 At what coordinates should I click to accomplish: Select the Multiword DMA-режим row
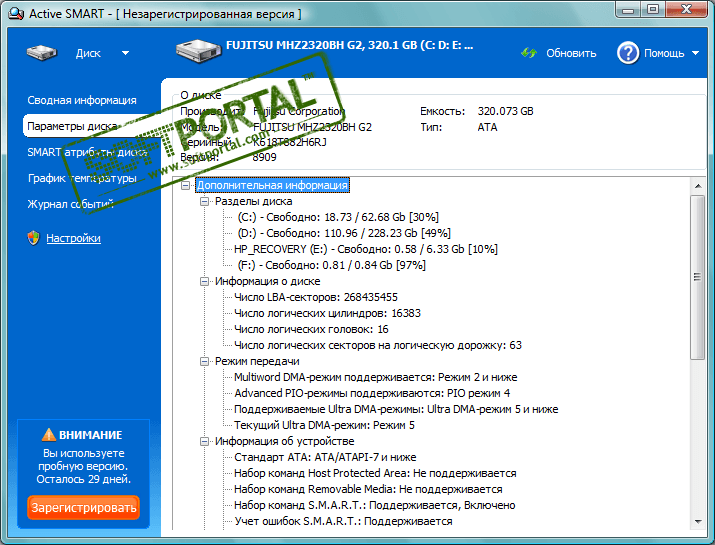(x=375, y=377)
